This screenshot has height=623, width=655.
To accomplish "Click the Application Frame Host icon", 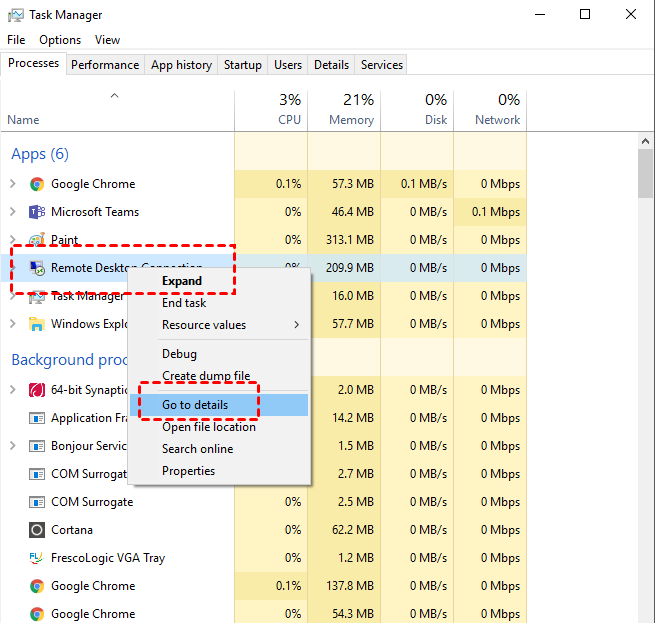I will (x=37, y=418).
